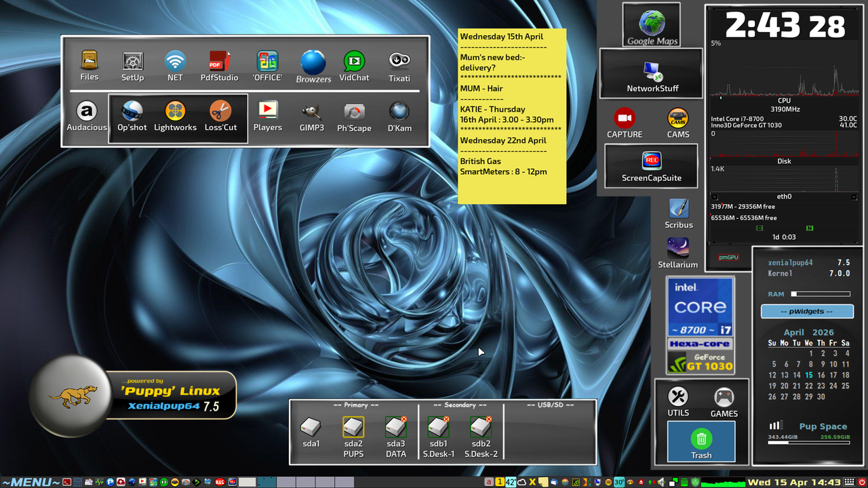Image resolution: width=868 pixels, height=488 pixels.
Task: Click the pWidgets button
Action: click(x=807, y=311)
